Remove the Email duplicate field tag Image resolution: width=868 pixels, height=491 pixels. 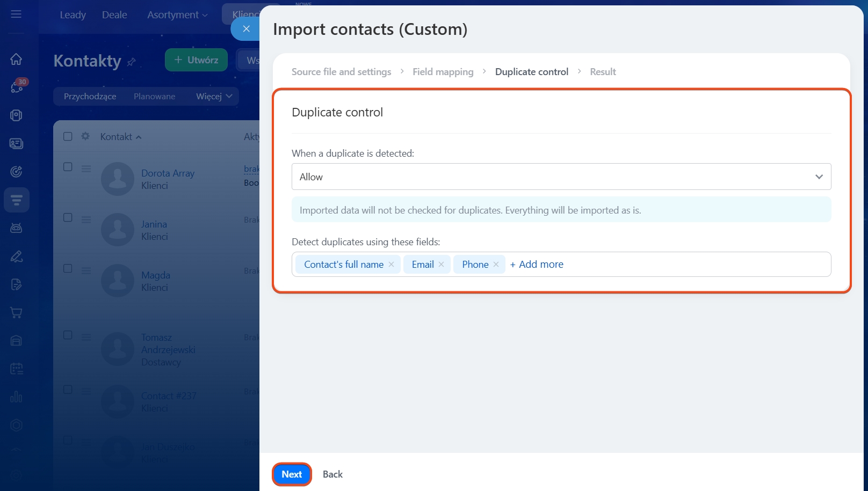[x=441, y=265]
